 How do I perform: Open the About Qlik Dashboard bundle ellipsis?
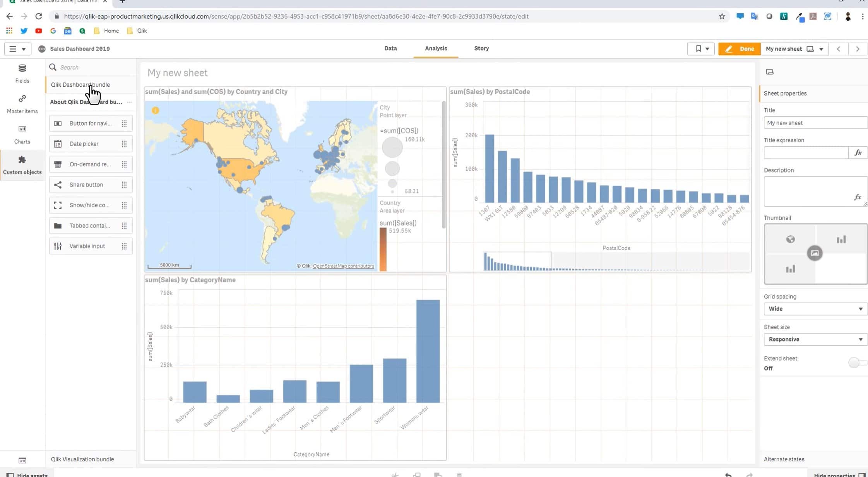click(x=129, y=102)
